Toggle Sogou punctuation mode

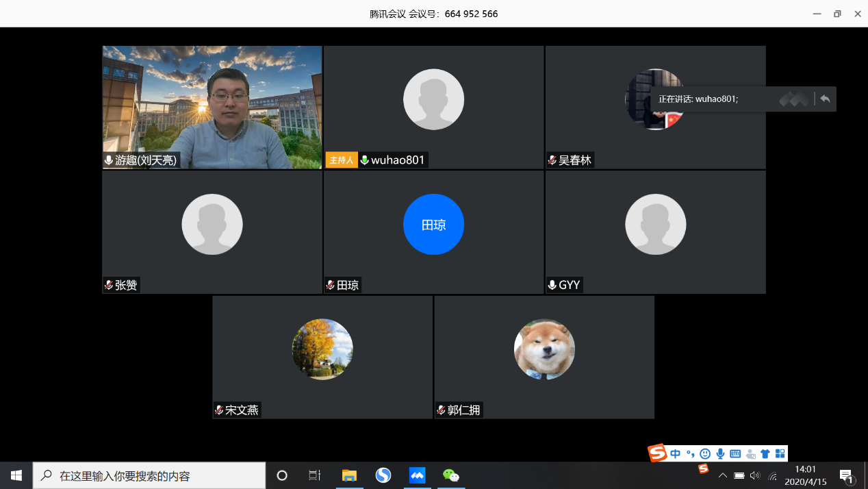pos(690,453)
